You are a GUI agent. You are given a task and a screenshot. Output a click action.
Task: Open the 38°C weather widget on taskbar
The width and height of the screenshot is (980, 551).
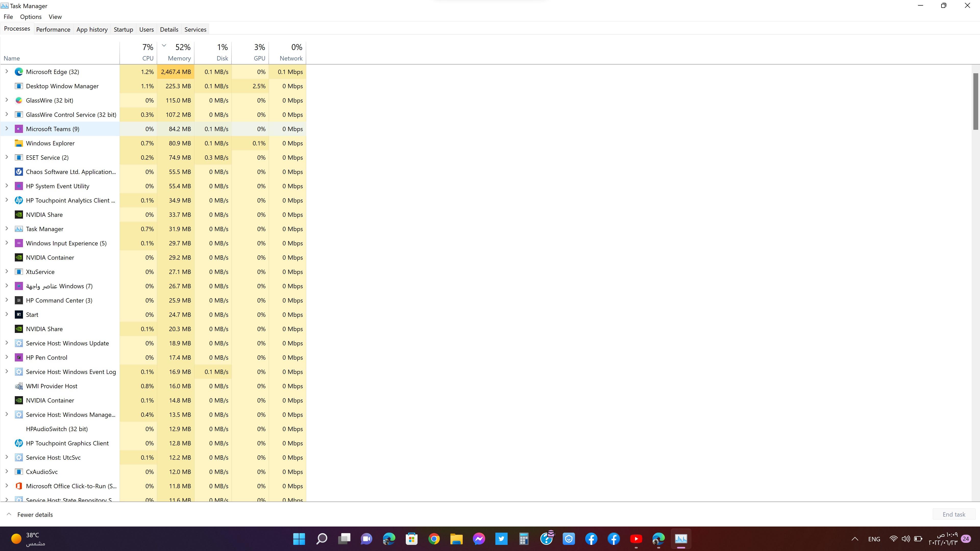click(28, 539)
